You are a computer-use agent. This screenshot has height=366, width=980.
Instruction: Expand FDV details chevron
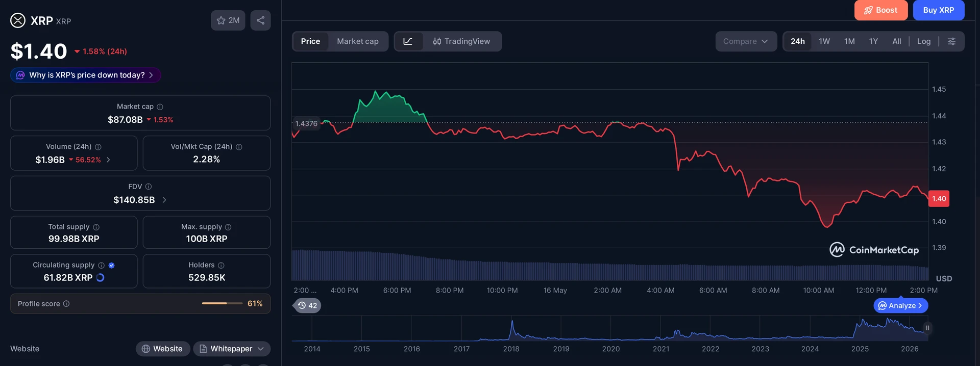[x=164, y=200]
